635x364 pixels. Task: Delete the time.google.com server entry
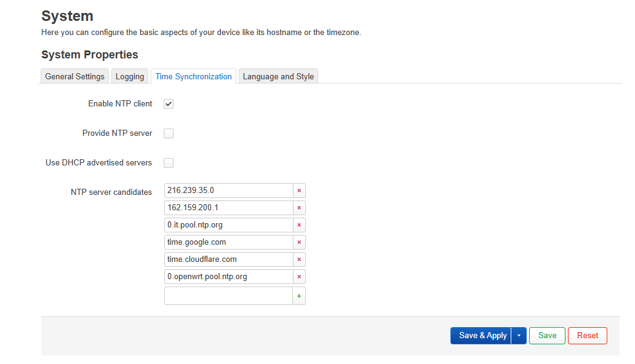pyautogui.click(x=299, y=242)
